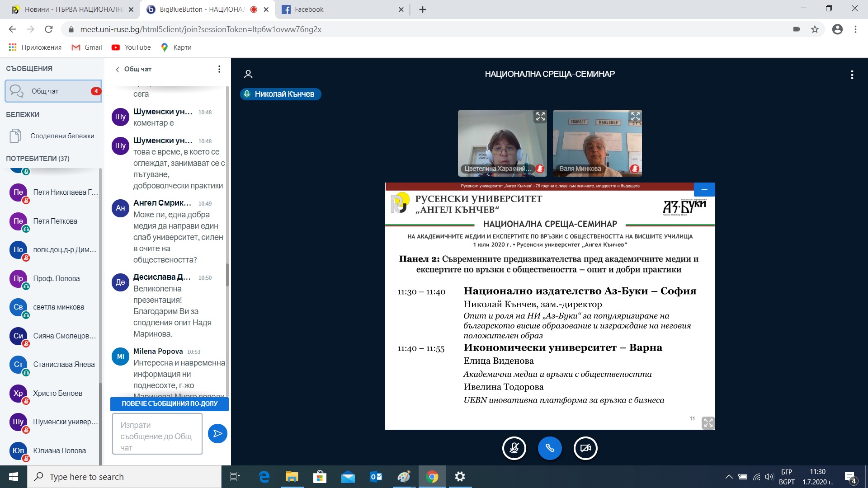Open File Explorer from taskbar
The width and height of the screenshot is (868, 488).
[292, 477]
